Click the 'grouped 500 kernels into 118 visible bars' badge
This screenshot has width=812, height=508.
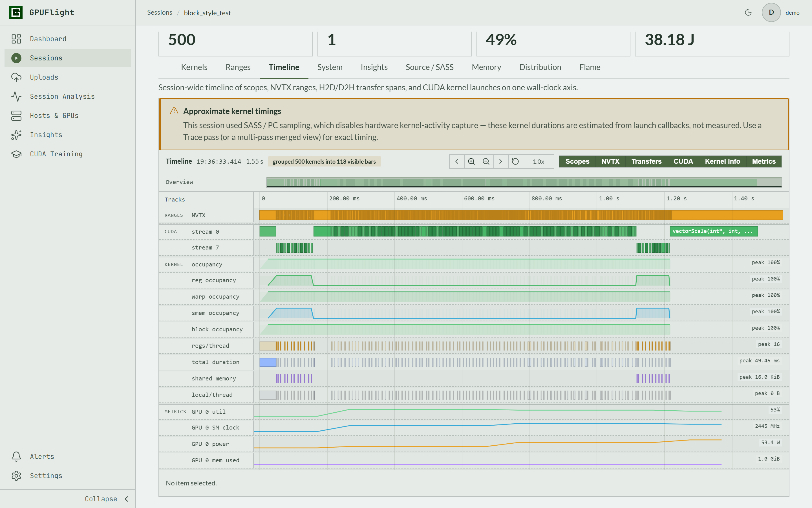(x=324, y=162)
